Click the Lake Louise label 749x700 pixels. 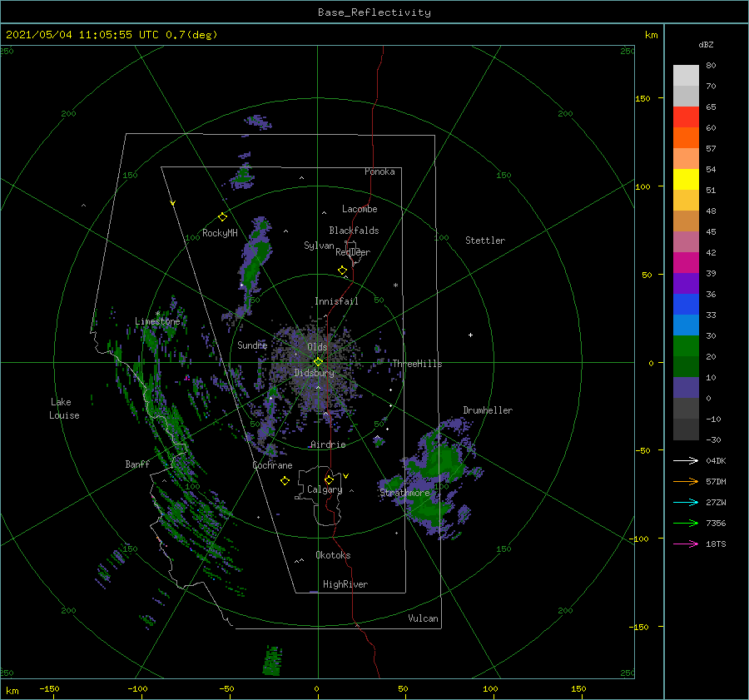click(x=64, y=409)
